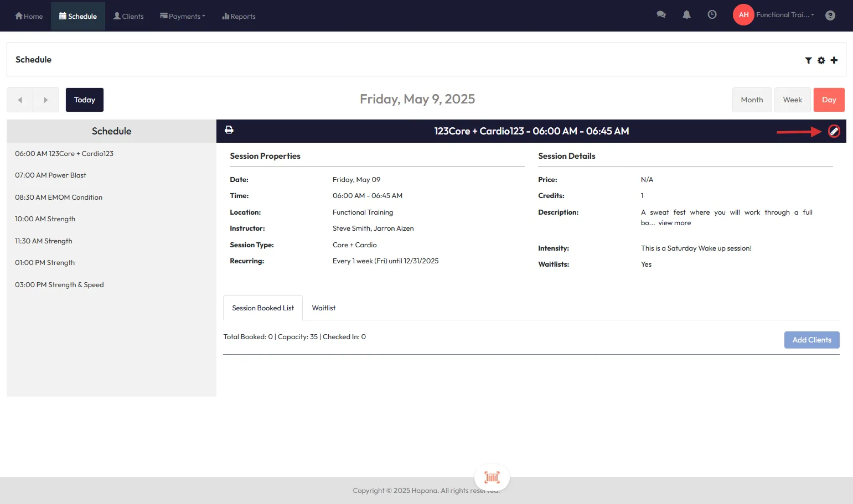Open the chat messages icon
This screenshot has height=504, width=853.
pos(661,15)
